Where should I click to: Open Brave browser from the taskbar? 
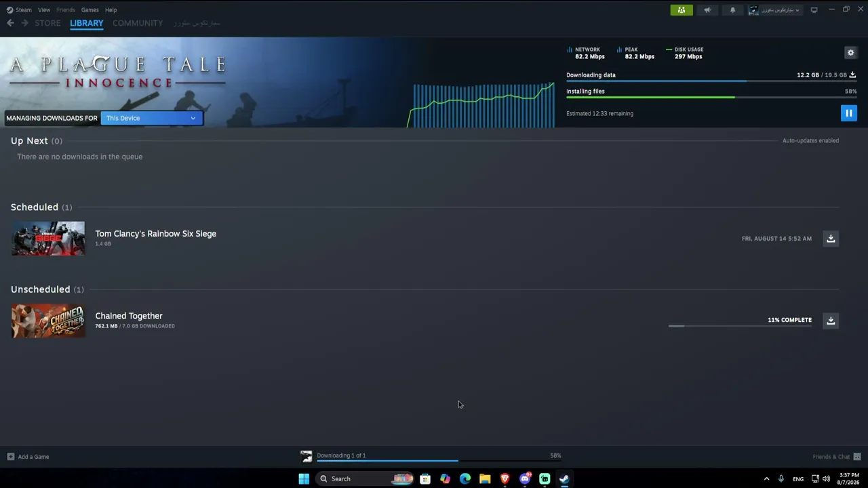505,479
